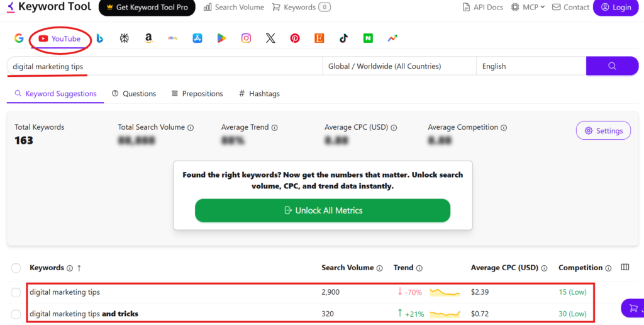Switch to the Questions tab
The height and width of the screenshot is (325, 644).
click(x=134, y=94)
